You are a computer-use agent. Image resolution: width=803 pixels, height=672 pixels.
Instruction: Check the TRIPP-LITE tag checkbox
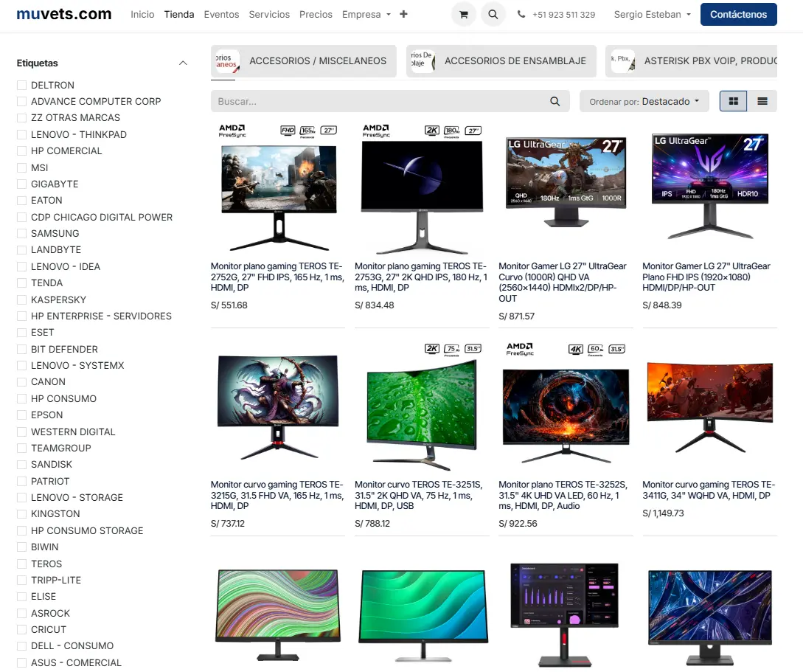click(x=21, y=581)
